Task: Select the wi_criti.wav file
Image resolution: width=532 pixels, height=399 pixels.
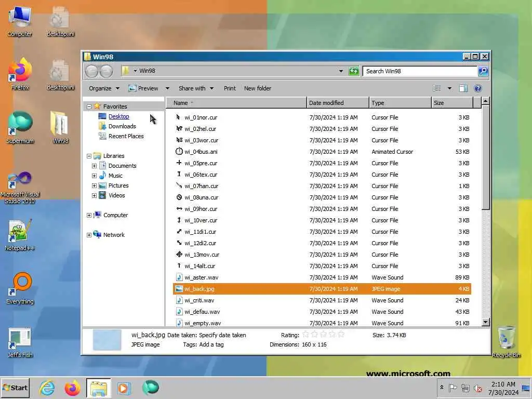Action: point(322,300)
